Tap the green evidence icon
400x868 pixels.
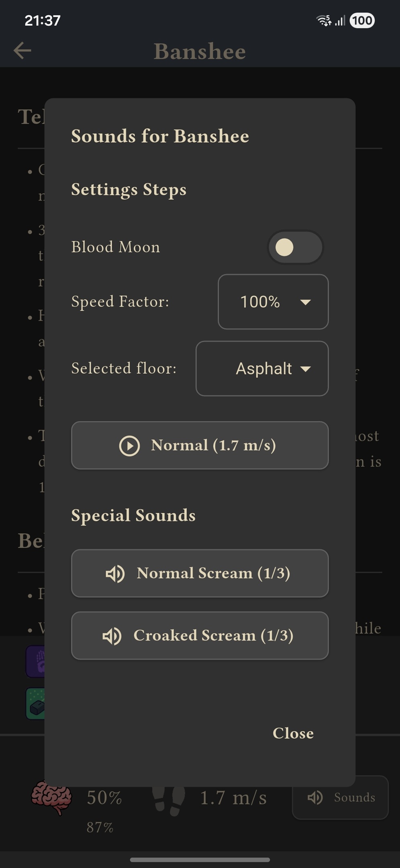point(36,704)
